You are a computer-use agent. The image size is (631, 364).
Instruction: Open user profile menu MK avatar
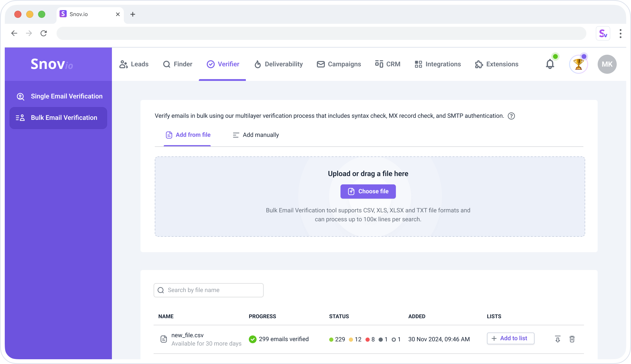607,64
